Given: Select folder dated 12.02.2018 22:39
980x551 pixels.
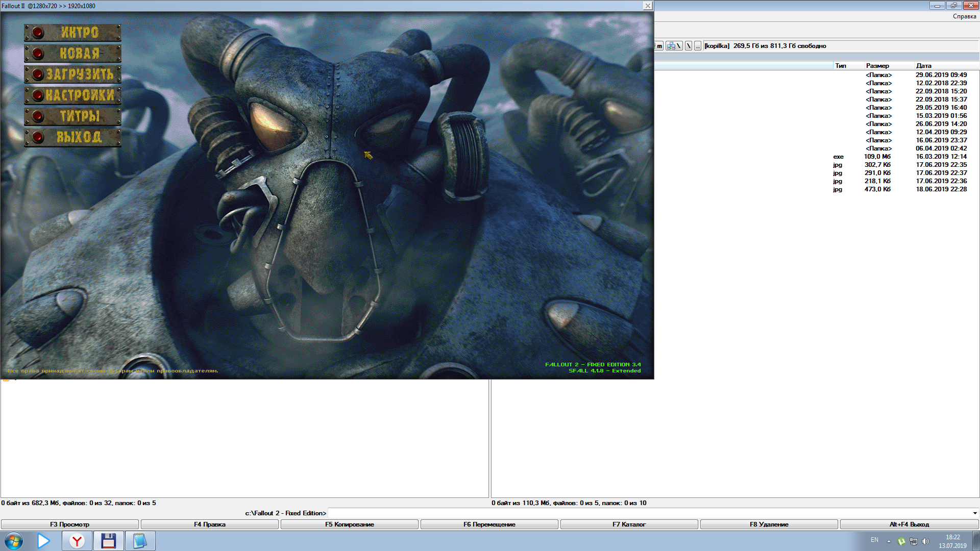Looking at the screenshot, I should pos(817,83).
